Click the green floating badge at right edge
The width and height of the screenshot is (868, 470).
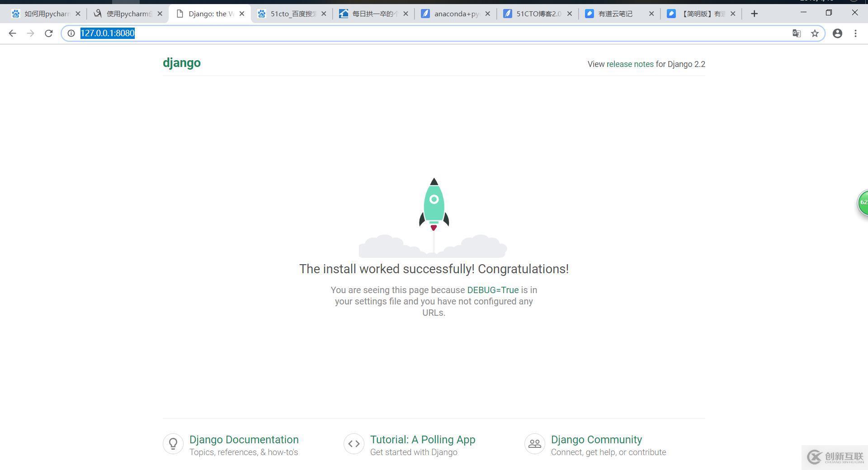tap(863, 203)
